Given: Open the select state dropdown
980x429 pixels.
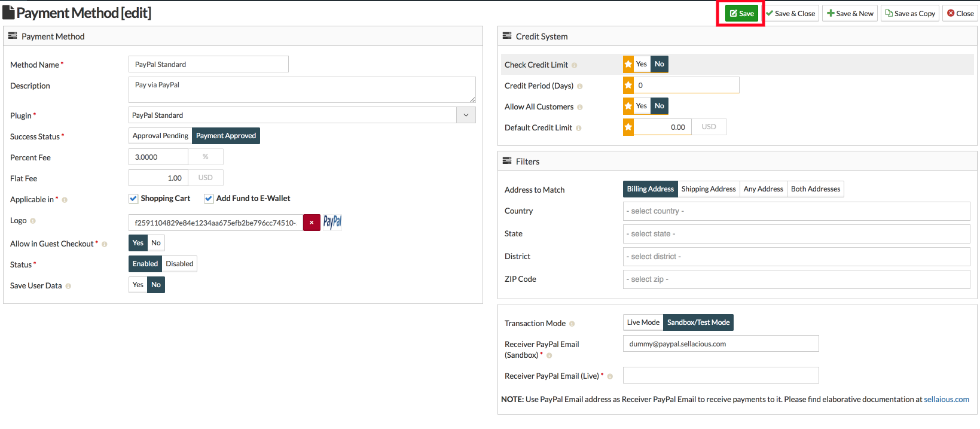Looking at the screenshot, I should (796, 234).
